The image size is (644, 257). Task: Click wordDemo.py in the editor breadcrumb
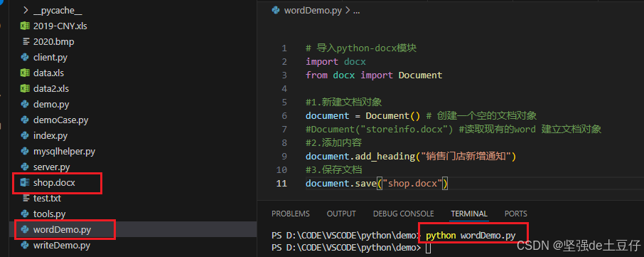point(313,11)
